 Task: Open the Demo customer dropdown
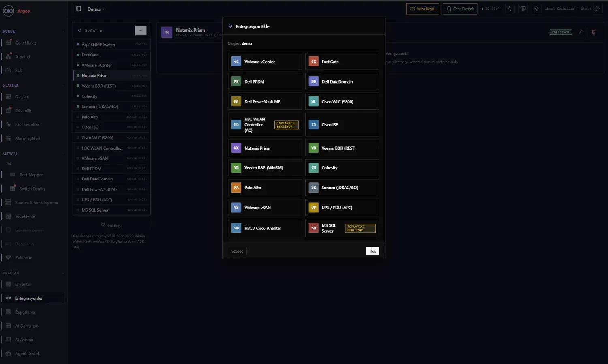click(96, 9)
